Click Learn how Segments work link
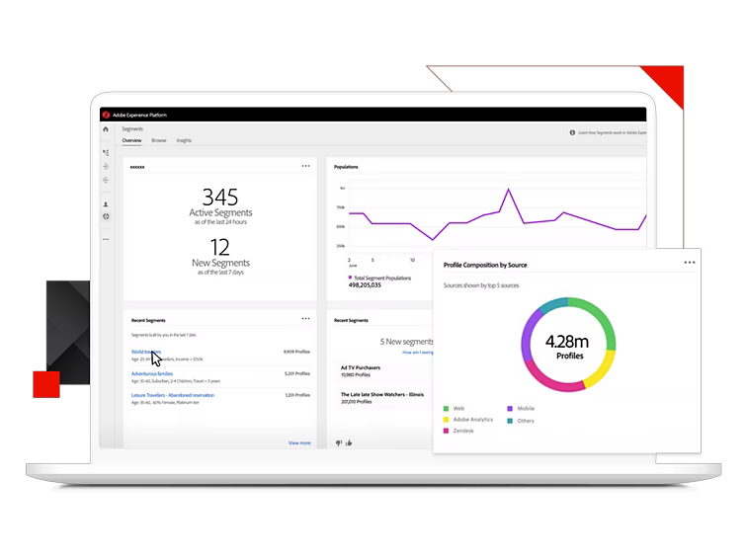This screenshot has height=560, width=747. 613,132
